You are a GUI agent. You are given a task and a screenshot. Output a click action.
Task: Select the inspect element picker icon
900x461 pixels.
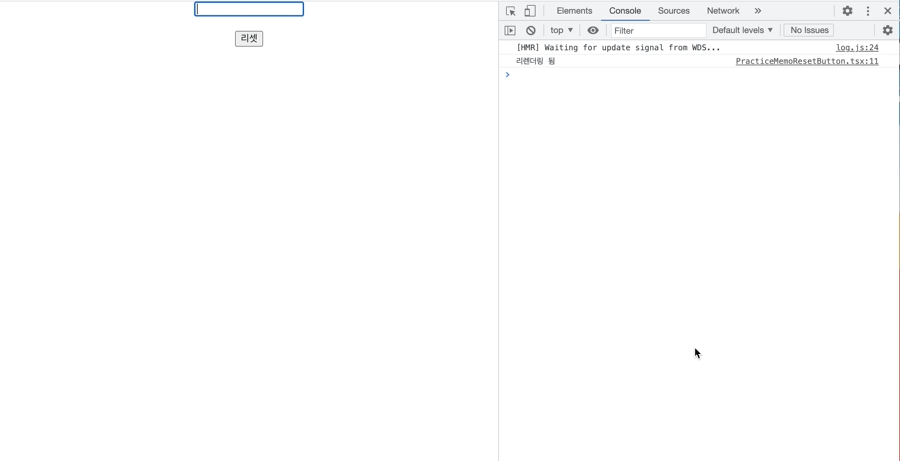click(510, 11)
